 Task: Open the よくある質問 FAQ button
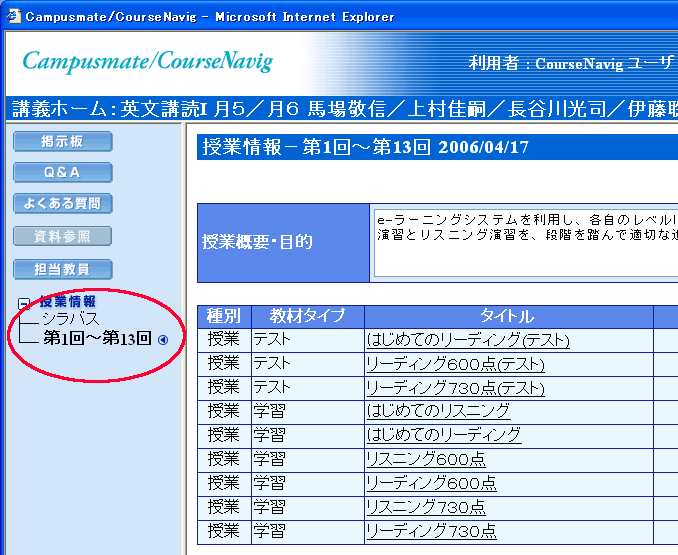(x=63, y=204)
